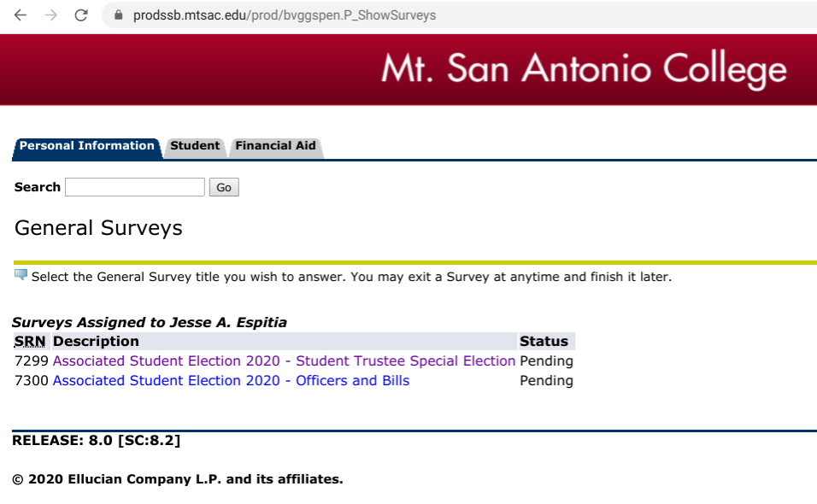Open Student Trustee Special Election survey
817x504 pixels.
(x=284, y=360)
